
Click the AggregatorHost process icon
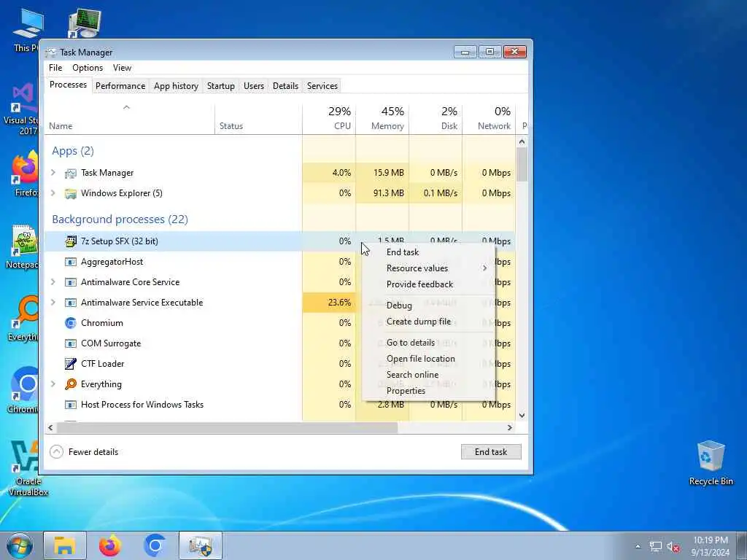pos(71,262)
